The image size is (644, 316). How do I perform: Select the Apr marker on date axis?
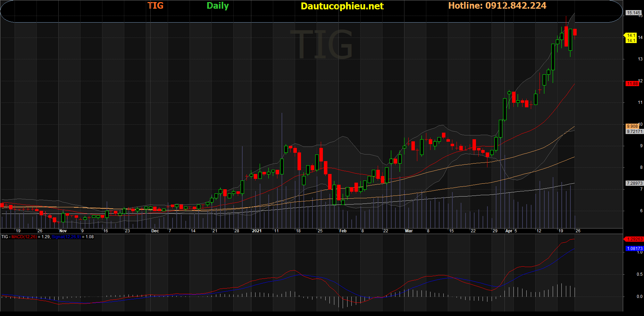tap(509, 231)
